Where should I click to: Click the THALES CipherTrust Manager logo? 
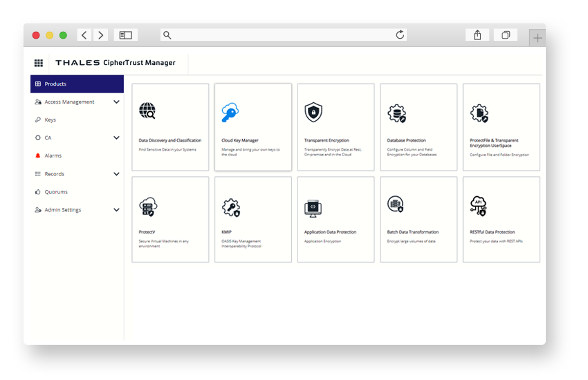point(116,62)
